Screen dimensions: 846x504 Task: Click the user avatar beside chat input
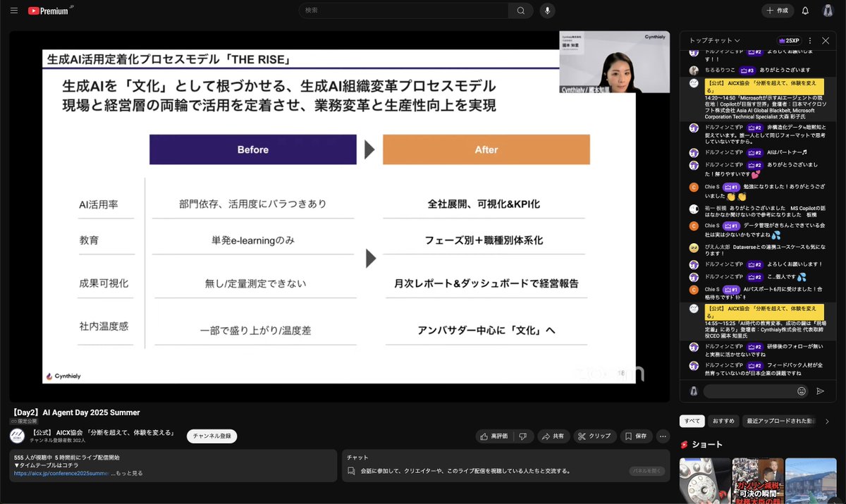pyautogui.click(x=694, y=391)
